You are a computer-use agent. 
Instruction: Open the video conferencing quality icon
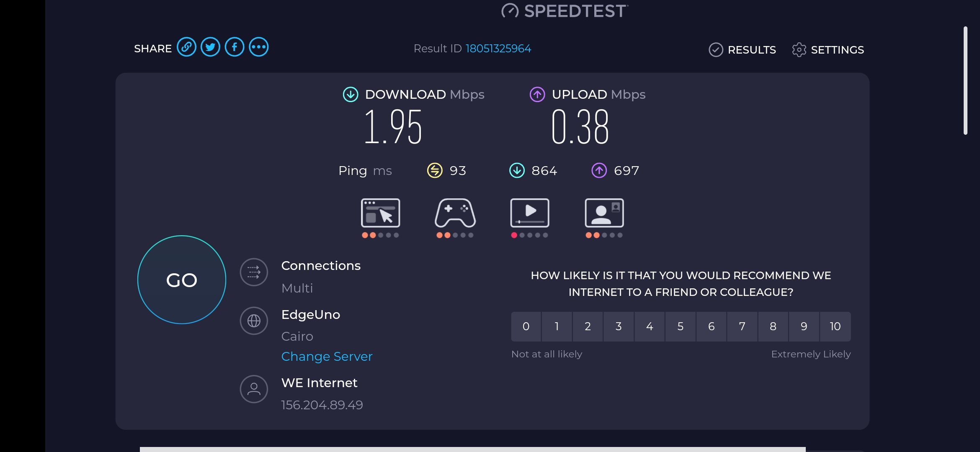click(x=604, y=213)
